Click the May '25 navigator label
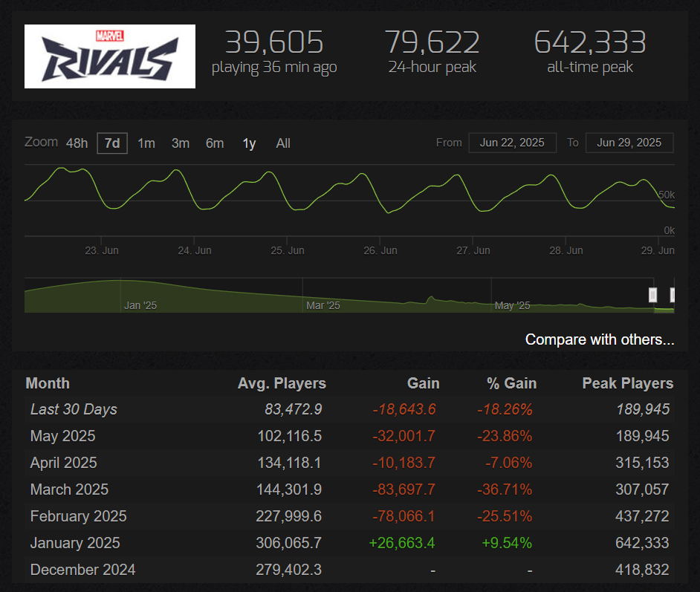The width and height of the screenshot is (700, 592). [512, 305]
